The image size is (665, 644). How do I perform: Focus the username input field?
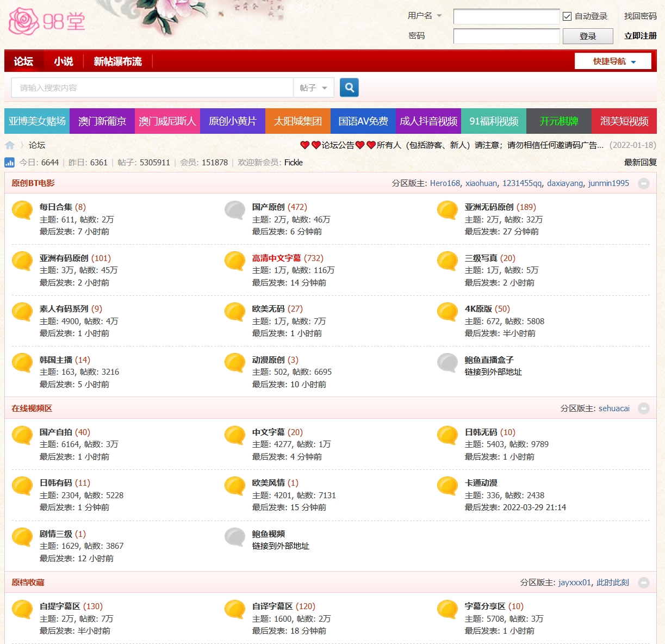(506, 16)
